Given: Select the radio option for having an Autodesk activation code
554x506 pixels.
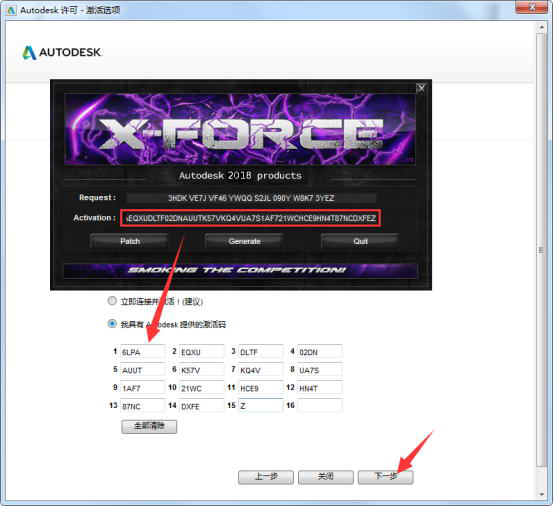Looking at the screenshot, I should pyautogui.click(x=112, y=323).
